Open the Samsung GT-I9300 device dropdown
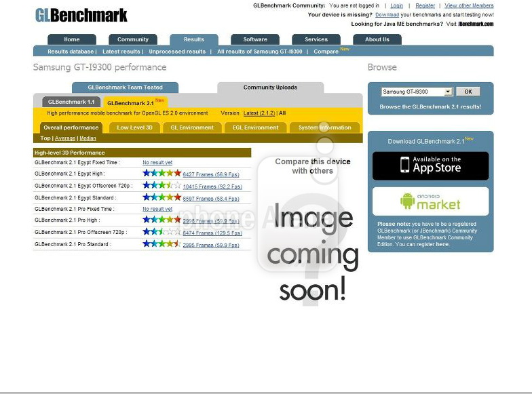 point(417,92)
